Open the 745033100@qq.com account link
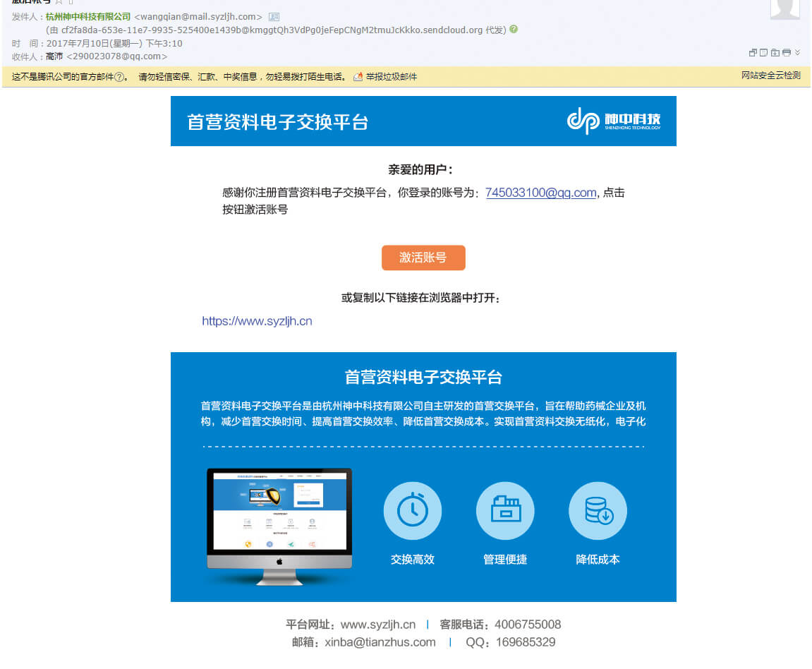This screenshot has width=812, height=669. tap(540, 193)
